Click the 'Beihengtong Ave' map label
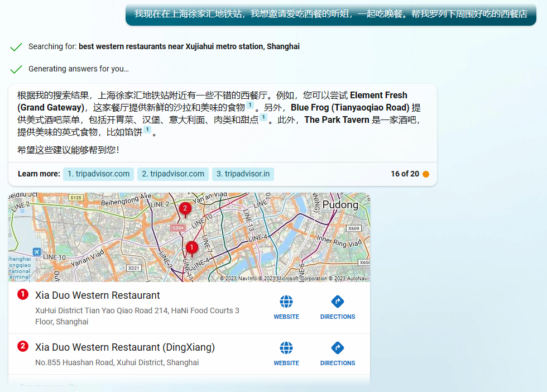 [126, 199]
